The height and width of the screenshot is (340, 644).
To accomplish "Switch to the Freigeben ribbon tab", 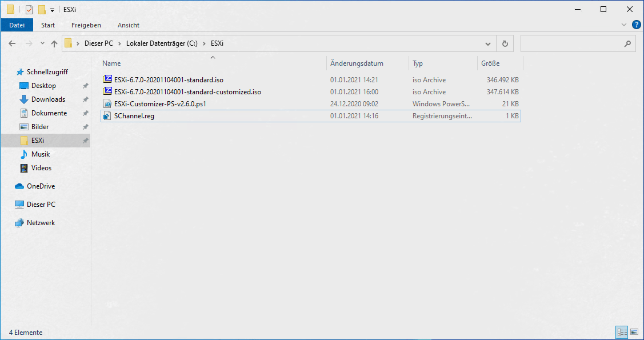I will coord(86,25).
